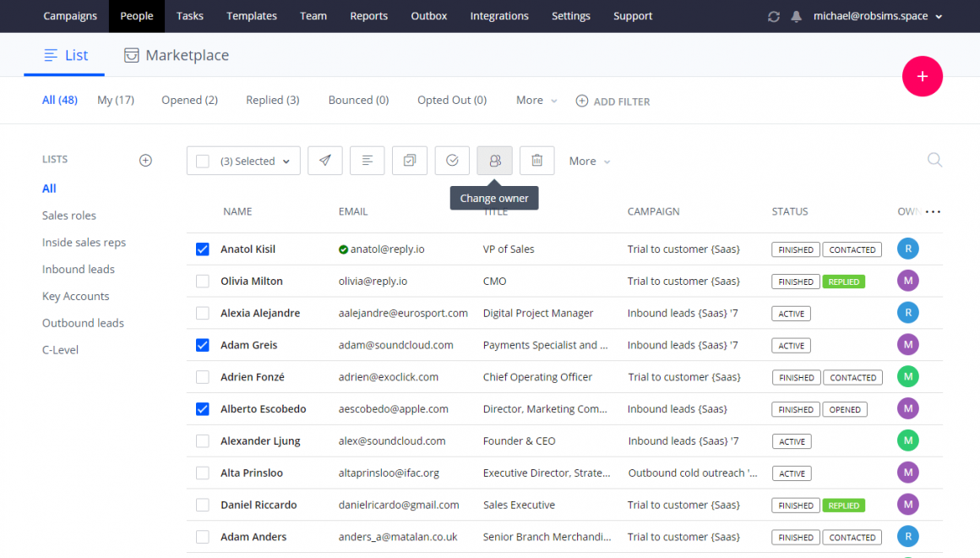Open the Campaigns menu item
The width and height of the screenshot is (980, 558).
click(70, 16)
